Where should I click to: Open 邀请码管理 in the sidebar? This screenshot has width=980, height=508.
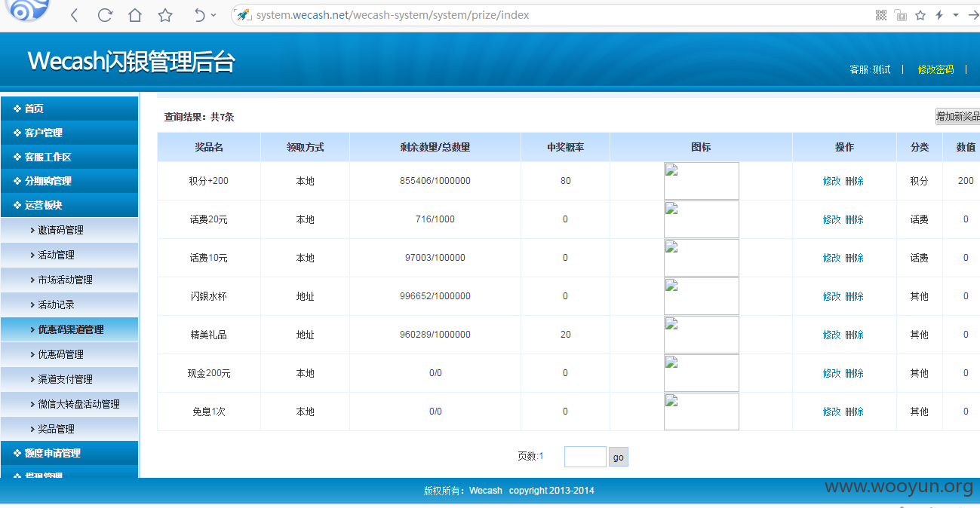coord(69,230)
